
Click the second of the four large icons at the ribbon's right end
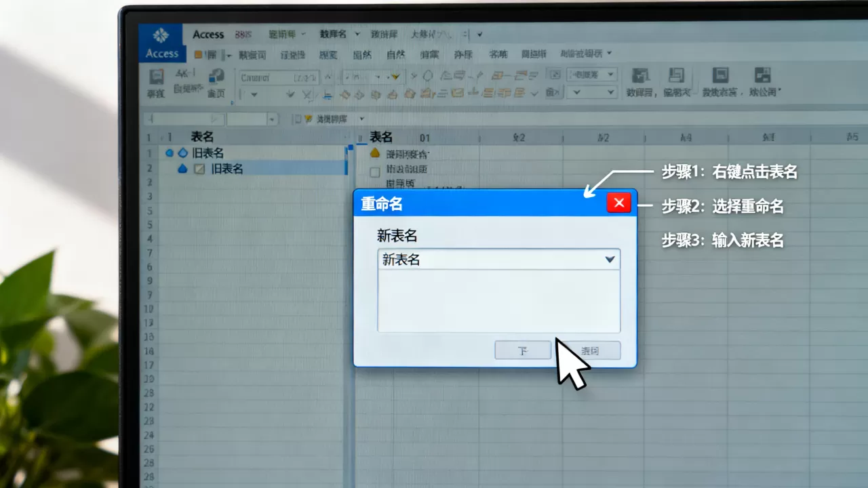(676, 75)
